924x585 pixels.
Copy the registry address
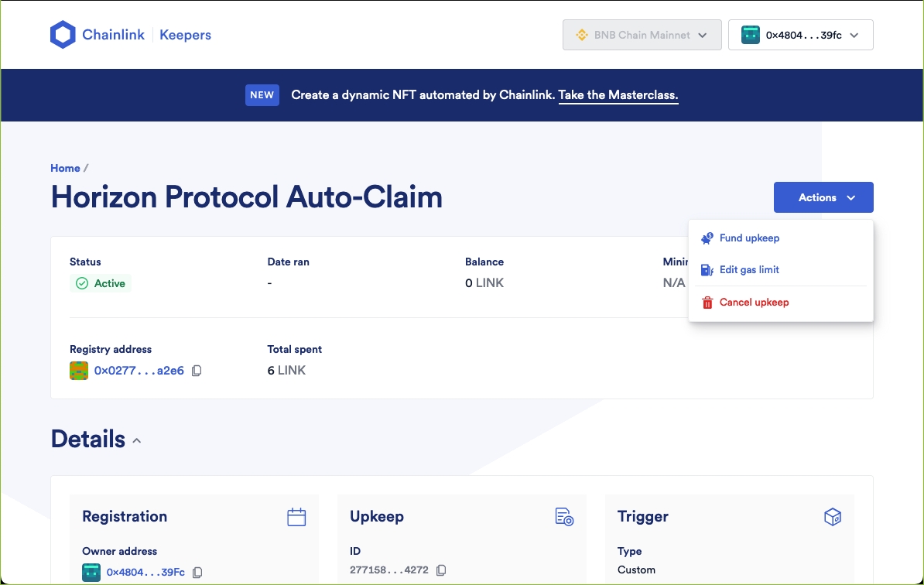tap(197, 371)
